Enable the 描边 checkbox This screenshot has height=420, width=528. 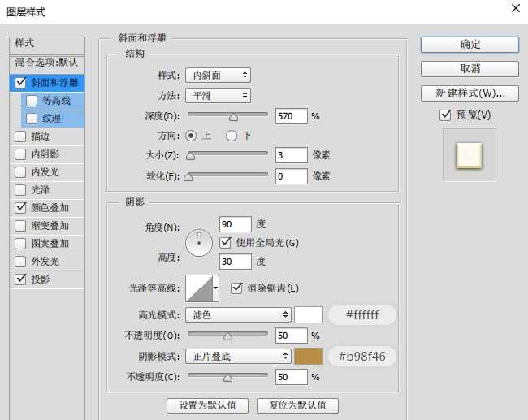tap(20, 136)
